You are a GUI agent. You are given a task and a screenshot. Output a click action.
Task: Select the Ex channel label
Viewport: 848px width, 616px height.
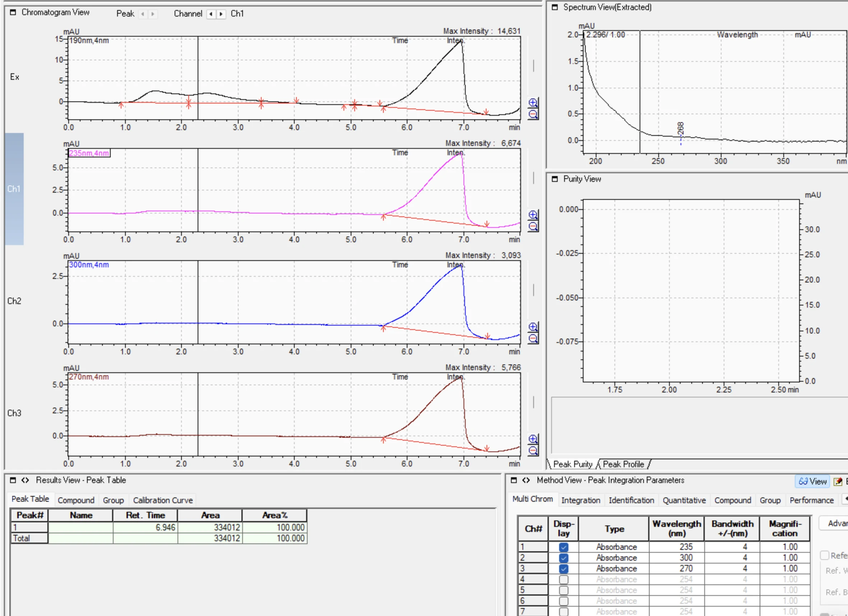coord(15,77)
